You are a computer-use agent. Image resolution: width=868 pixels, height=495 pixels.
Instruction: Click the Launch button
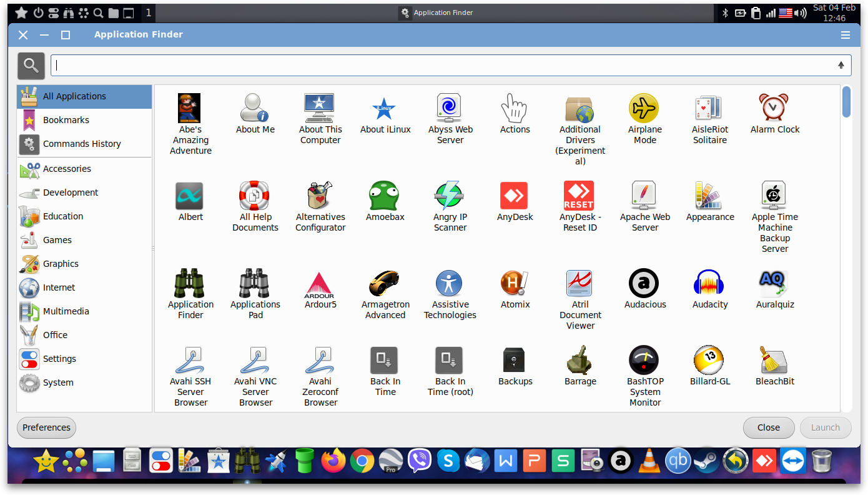tap(826, 427)
